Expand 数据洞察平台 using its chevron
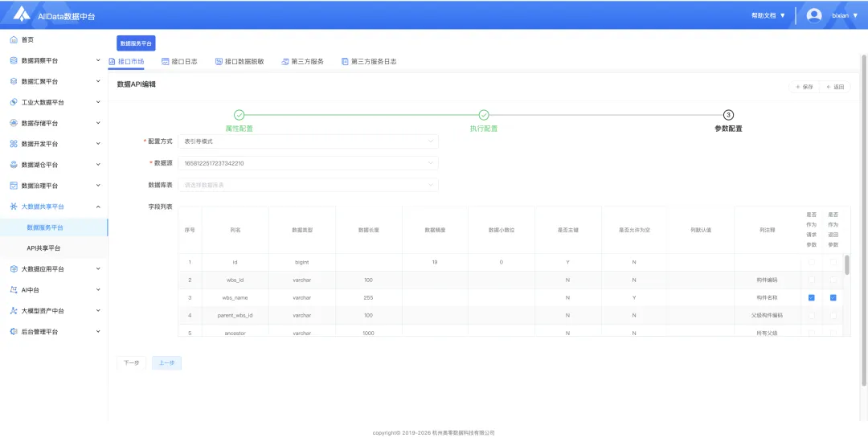This screenshot has width=868, height=442. pos(98,61)
